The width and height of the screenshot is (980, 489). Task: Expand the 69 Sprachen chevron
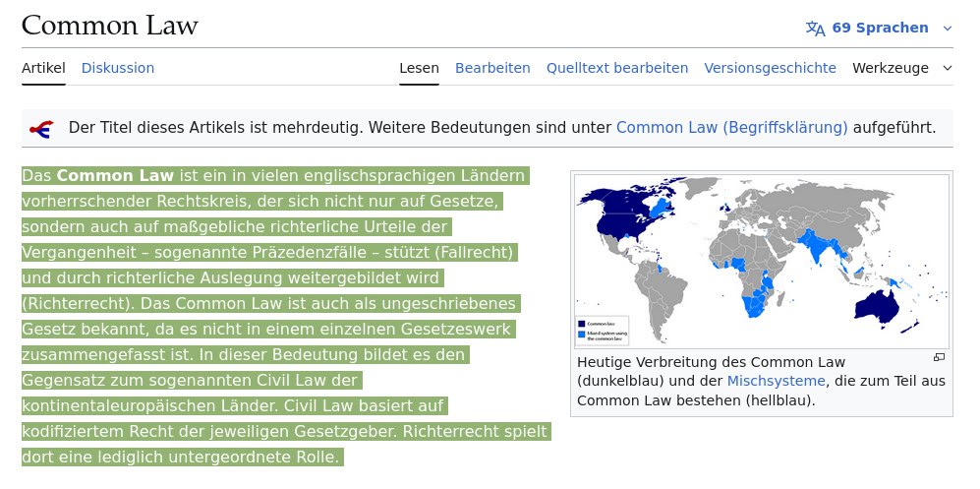948,28
